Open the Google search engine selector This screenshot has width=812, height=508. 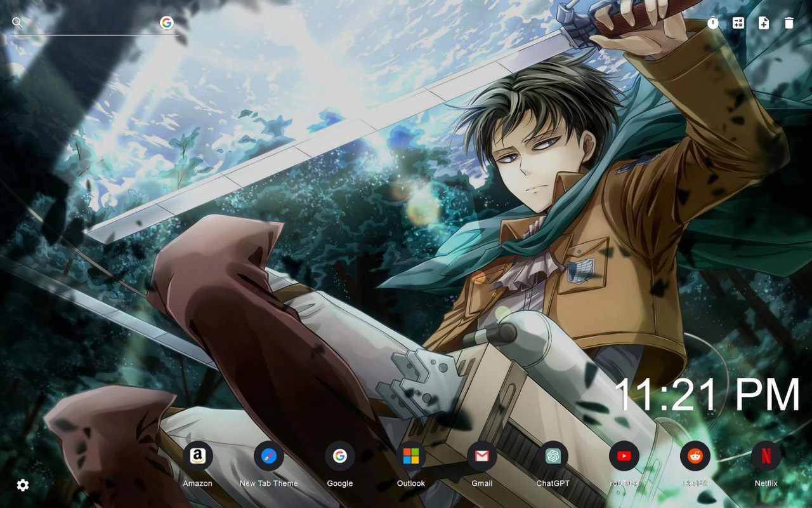167,23
